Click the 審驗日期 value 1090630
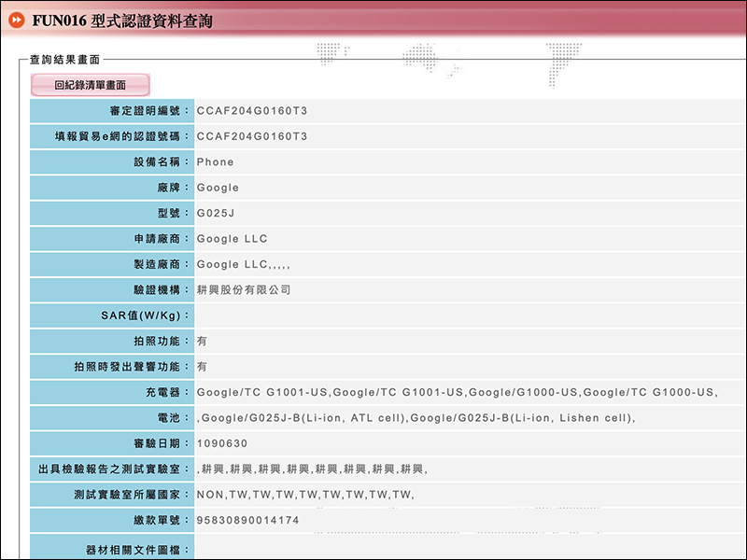The height and width of the screenshot is (560, 747). point(222,444)
